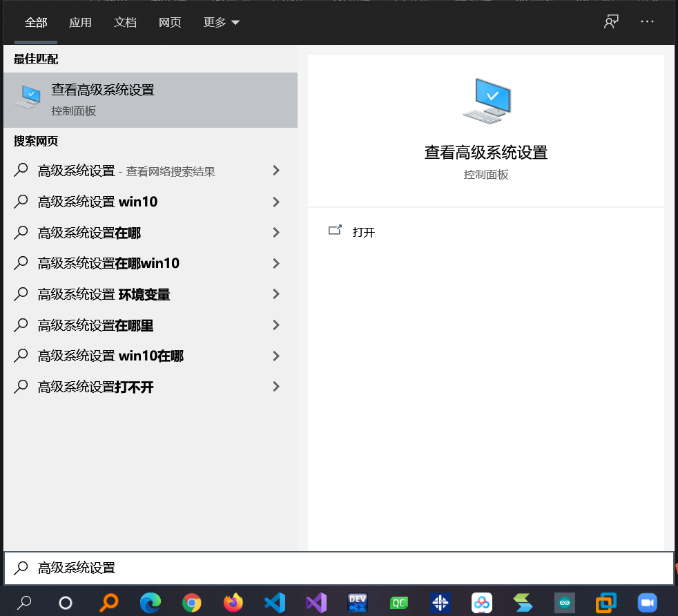The height and width of the screenshot is (616, 678).
Task: Open VMware Workstation from taskbar
Action: pos(606,603)
